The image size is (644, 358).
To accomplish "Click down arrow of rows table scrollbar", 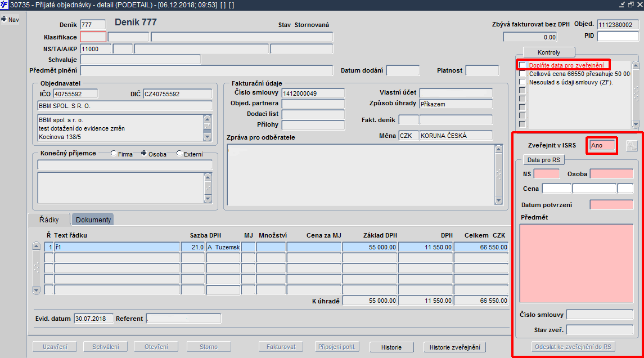I will coord(36,290).
